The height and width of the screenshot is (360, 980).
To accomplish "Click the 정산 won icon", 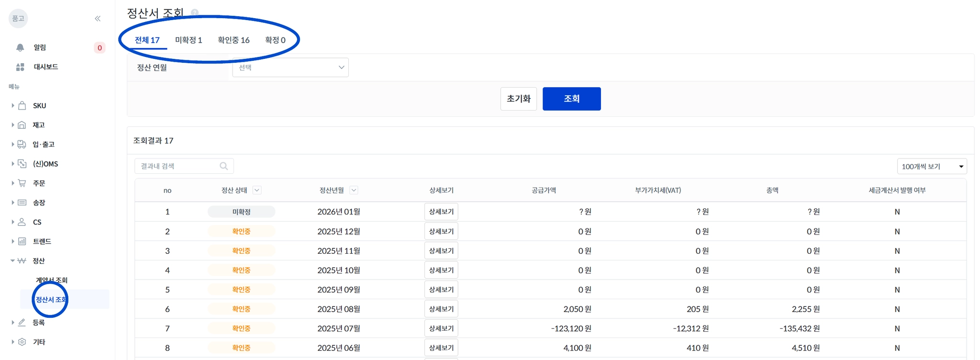I will click(x=22, y=261).
